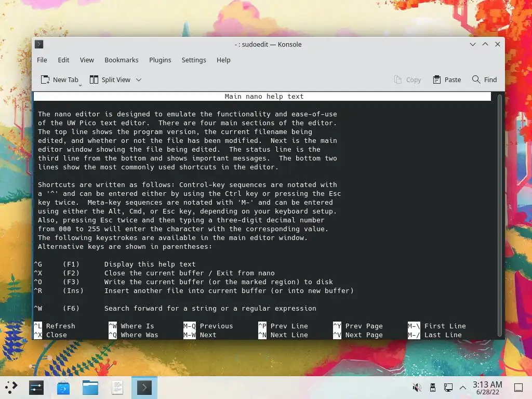The image size is (532, 399).
Task: Click the M-Q Previous shortcut
Action: [208, 326]
